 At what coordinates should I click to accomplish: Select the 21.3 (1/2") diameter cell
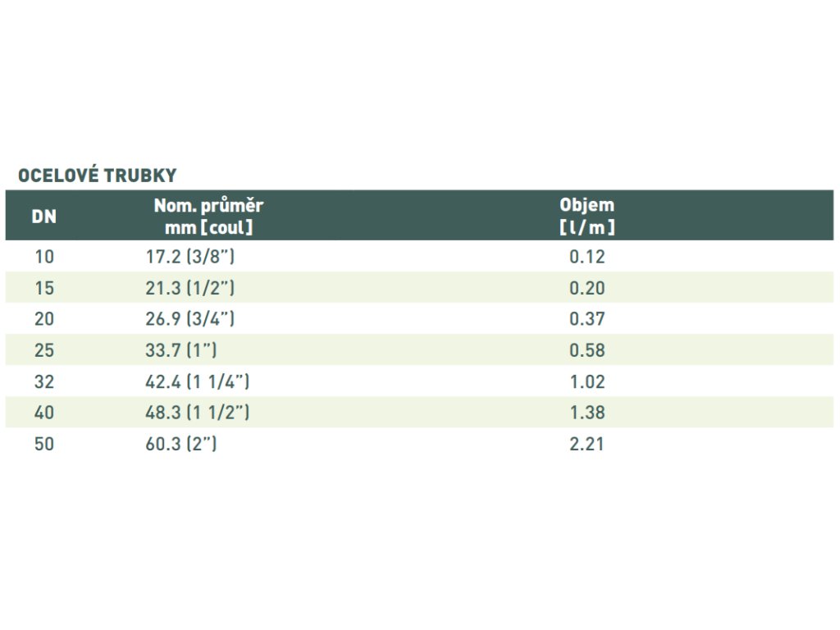(x=190, y=288)
